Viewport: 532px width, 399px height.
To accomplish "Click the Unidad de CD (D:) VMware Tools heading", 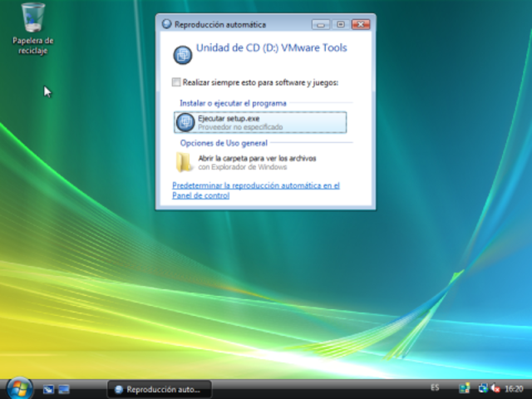I will click(272, 48).
